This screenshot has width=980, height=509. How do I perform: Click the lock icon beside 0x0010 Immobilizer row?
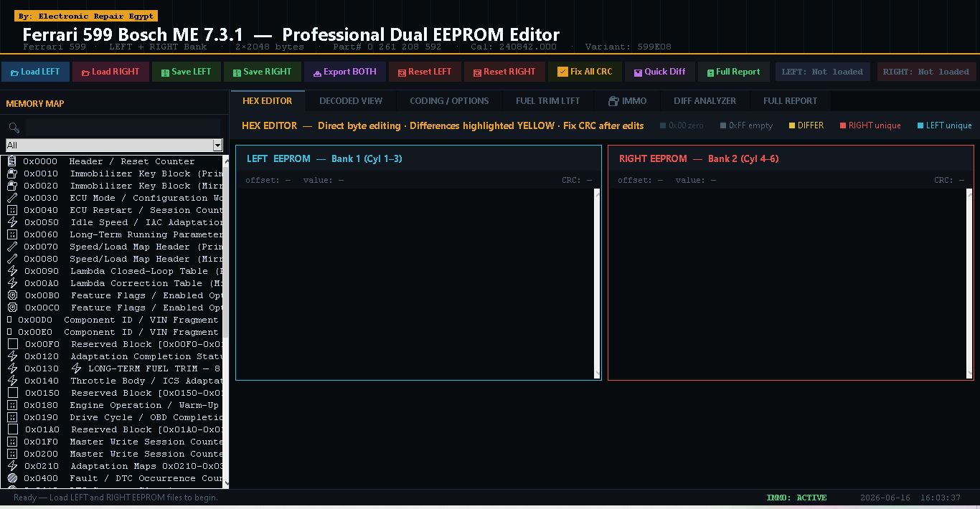coord(12,173)
